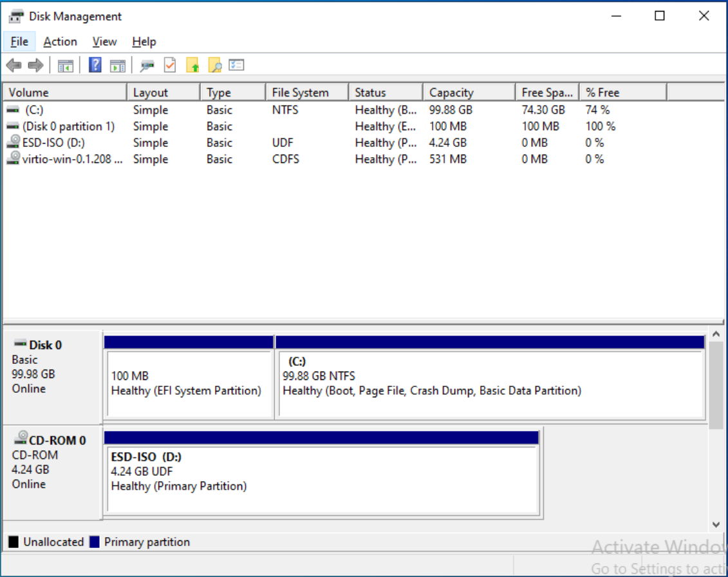Open the File menu
Image resolution: width=728 pixels, height=577 pixels.
(19, 41)
